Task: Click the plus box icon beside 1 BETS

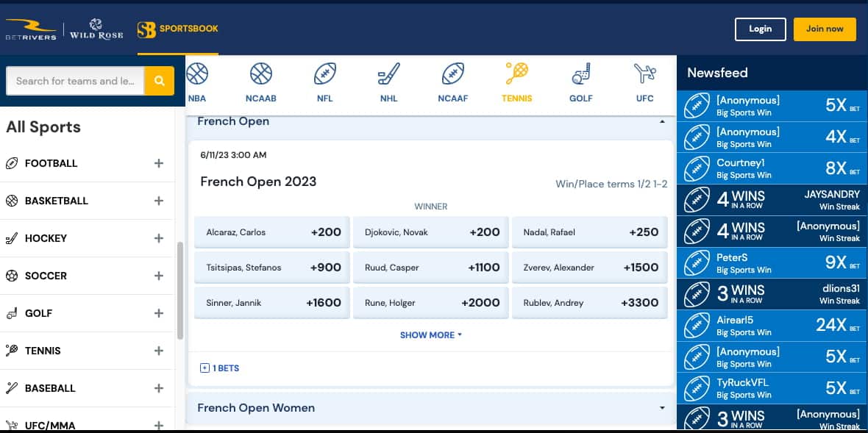Action: tap(204, 368)
